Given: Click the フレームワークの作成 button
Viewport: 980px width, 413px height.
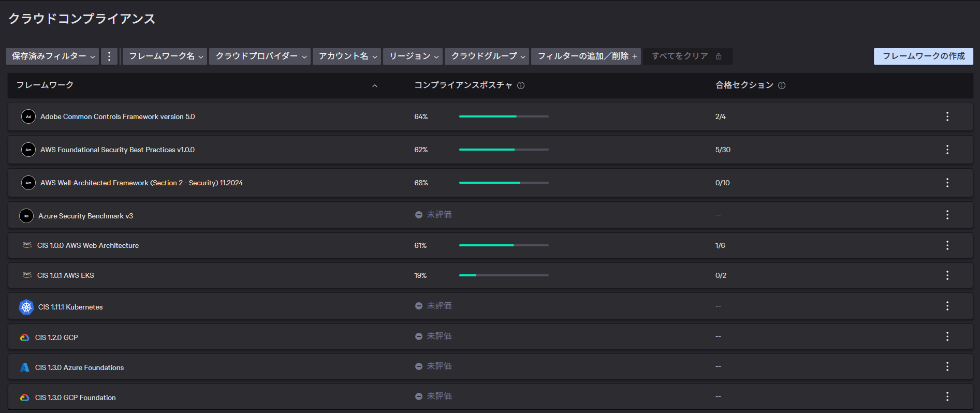Looking at the screenshot, I should coord(923,56).
